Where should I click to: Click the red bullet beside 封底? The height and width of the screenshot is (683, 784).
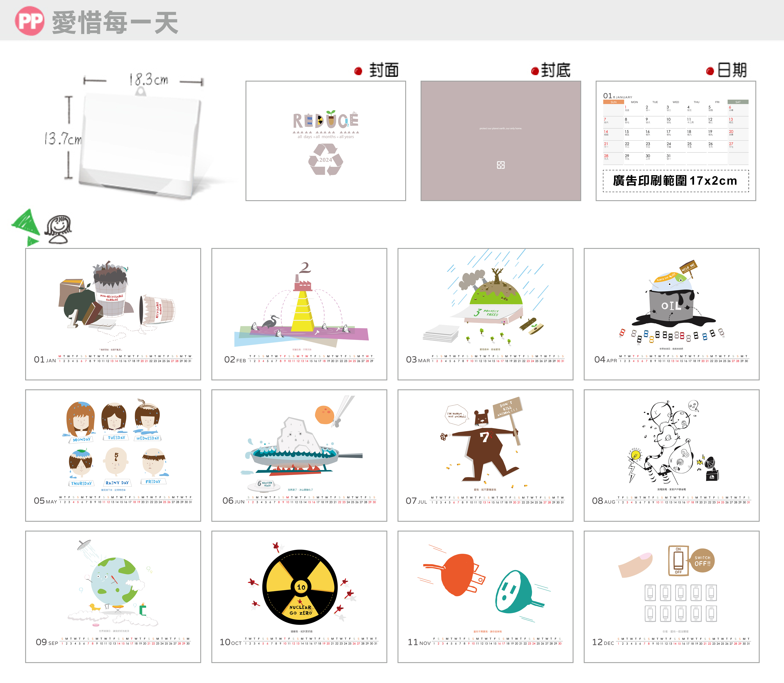click(x=535, y=71)
